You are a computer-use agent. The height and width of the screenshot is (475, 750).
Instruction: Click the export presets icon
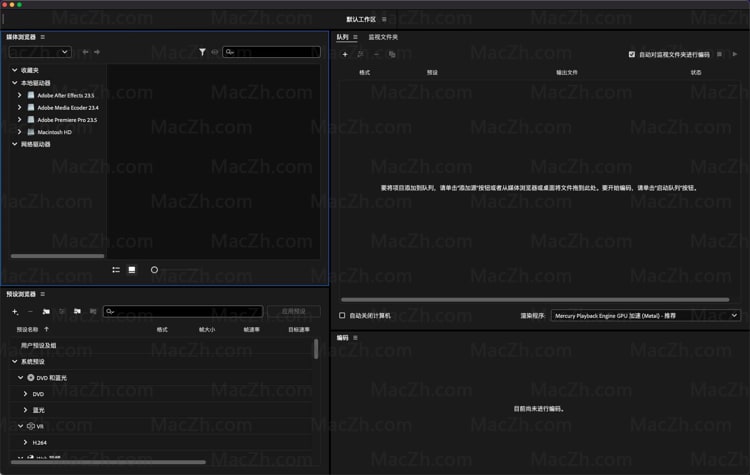93,311
